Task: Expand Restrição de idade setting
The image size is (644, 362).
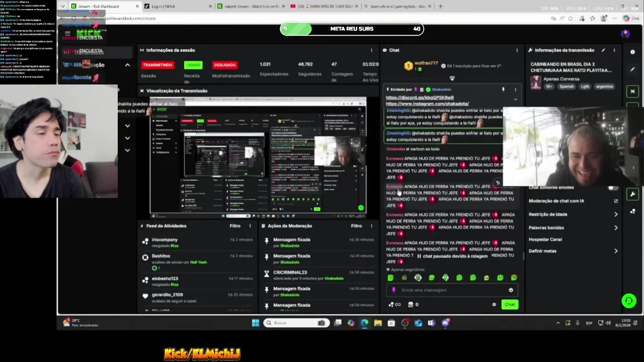Action: (616, 214)
